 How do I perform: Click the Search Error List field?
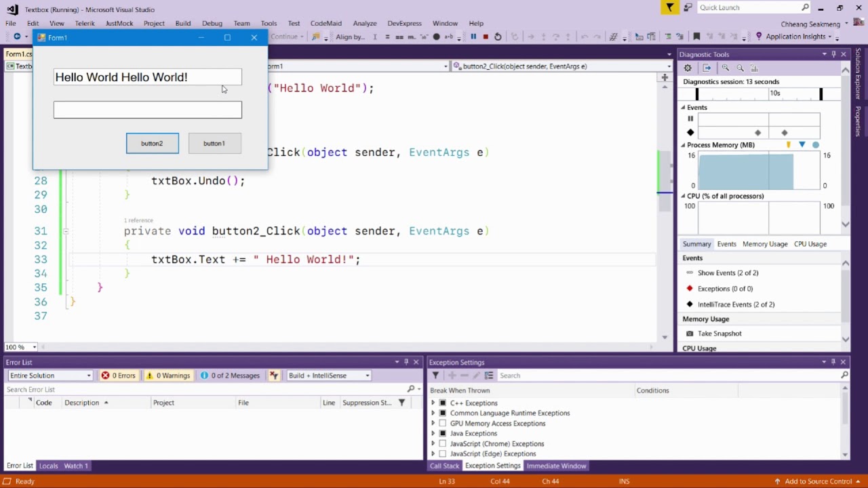click(x=204, y=389)
